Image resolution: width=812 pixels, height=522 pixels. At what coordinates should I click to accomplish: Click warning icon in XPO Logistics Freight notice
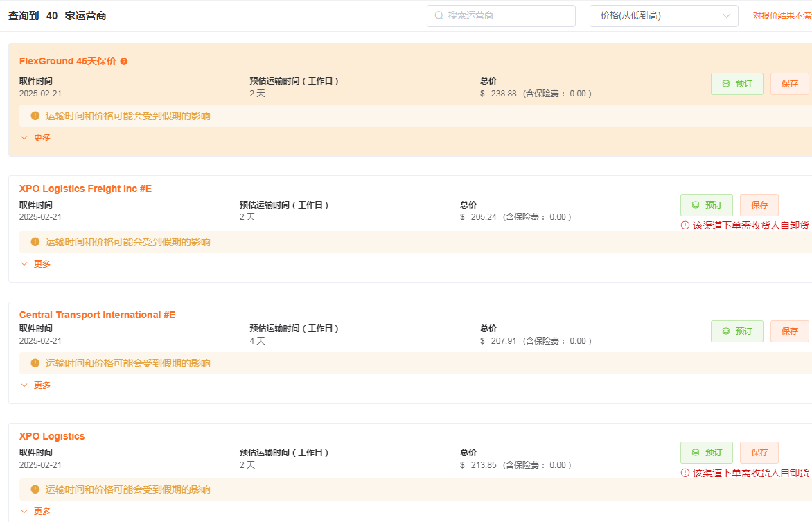[x=35, y=242]
